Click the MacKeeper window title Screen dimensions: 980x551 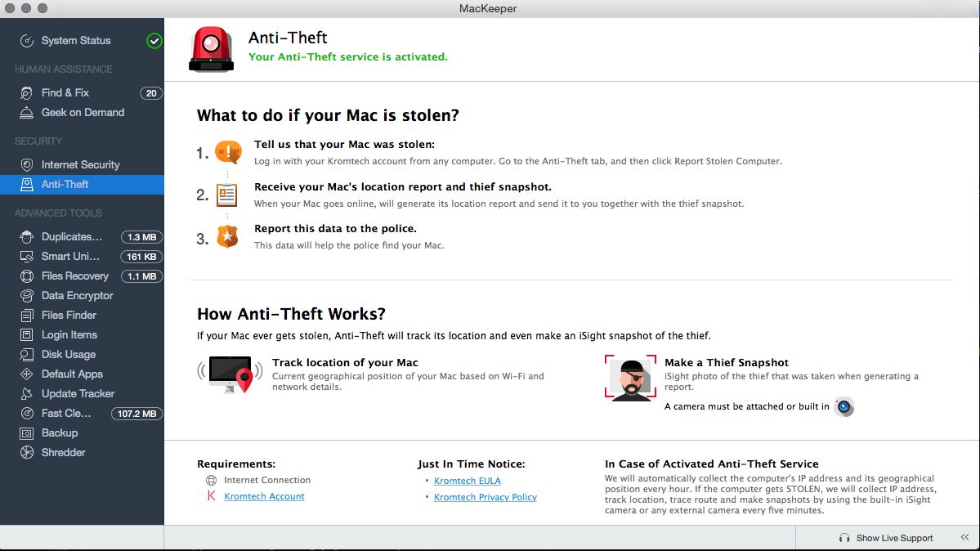tap(487, 9)
